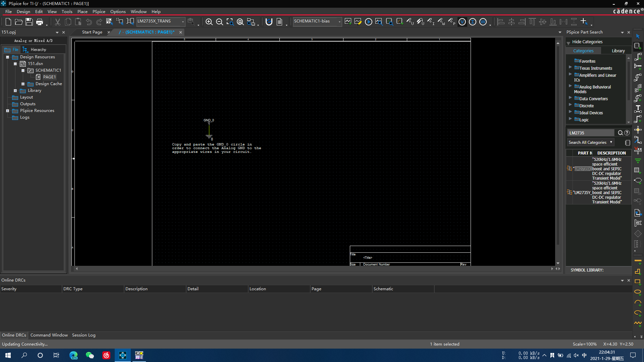The image size is (644, 362).
Task: Click Hide Categories button
Action: coord(587,42)
